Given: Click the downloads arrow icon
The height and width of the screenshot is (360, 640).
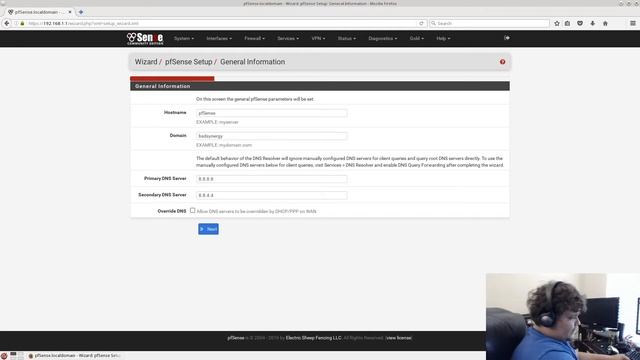Looking at the screenshot, I should coord(592,23).
